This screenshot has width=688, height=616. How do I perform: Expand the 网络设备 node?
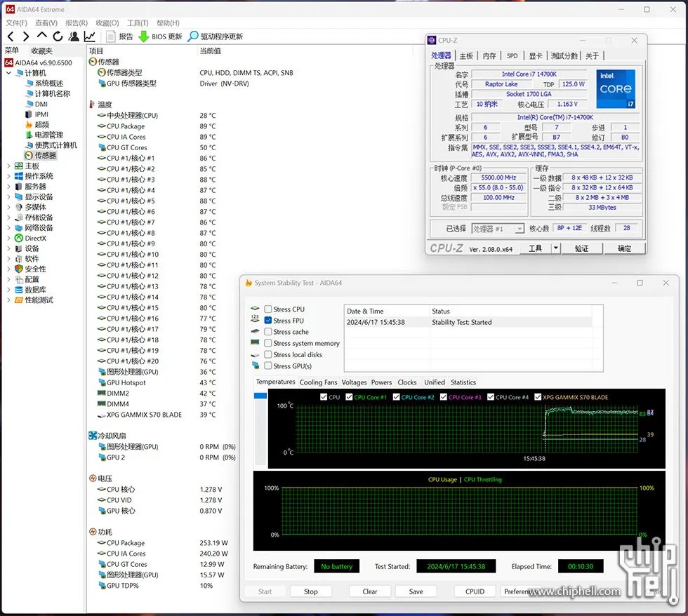(x=8, y=227)
